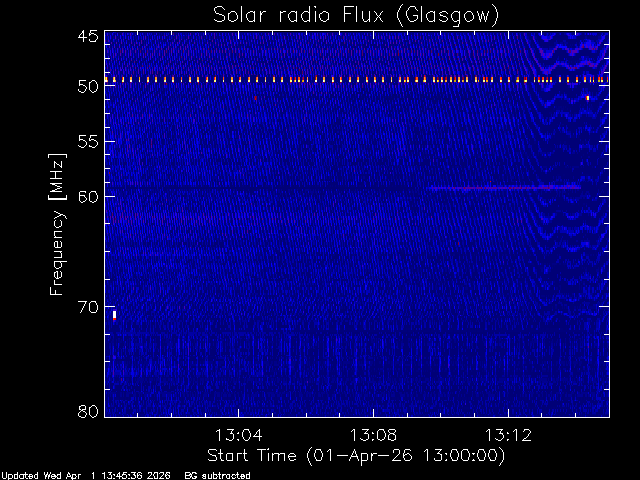Image resolution: width=640 pixels, height=480 pixels.
Task: Click the 55 MHz frequency label
Action: click(x=88, y=142)
